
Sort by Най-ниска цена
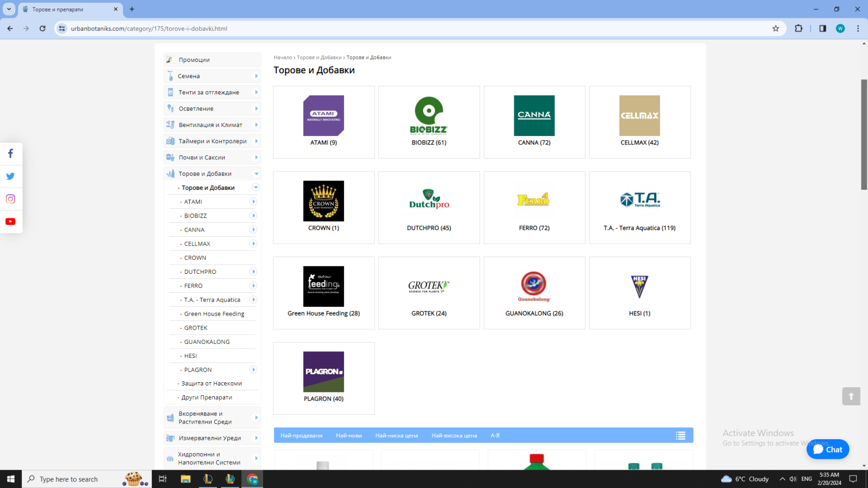(397, 435)
